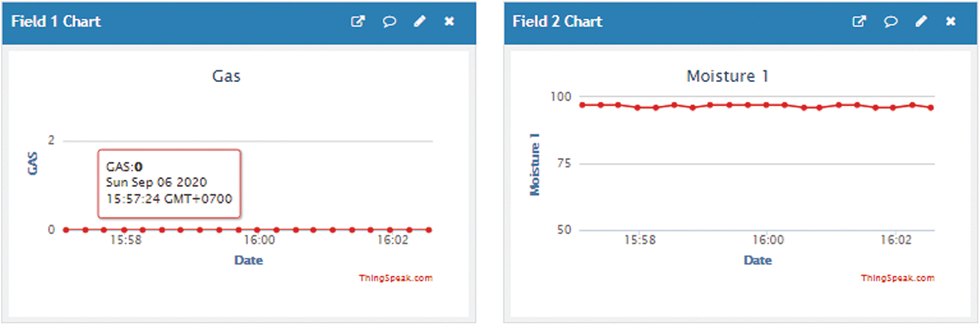Remove Field 1 Chart widget
Viewport: 980px width, 325px height.
coord(449,22)
